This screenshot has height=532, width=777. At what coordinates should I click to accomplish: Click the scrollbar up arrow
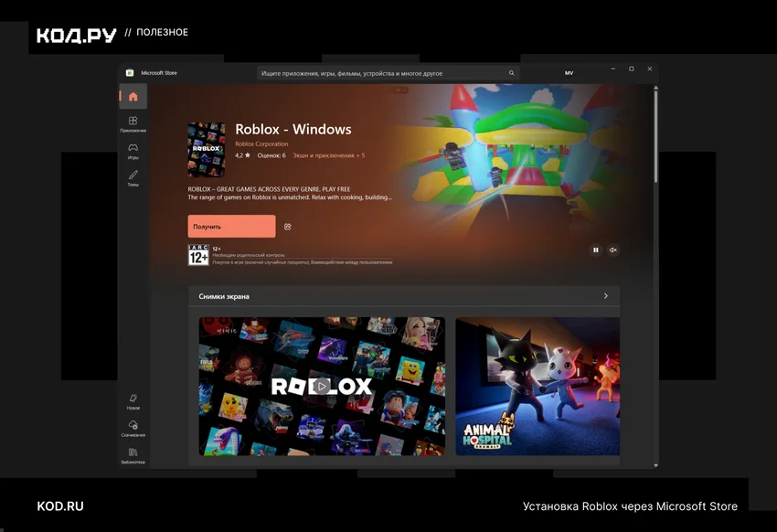655,88
